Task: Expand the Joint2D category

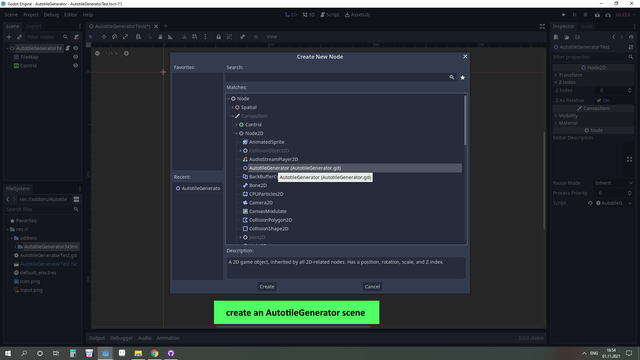Action: coord(240,237)
